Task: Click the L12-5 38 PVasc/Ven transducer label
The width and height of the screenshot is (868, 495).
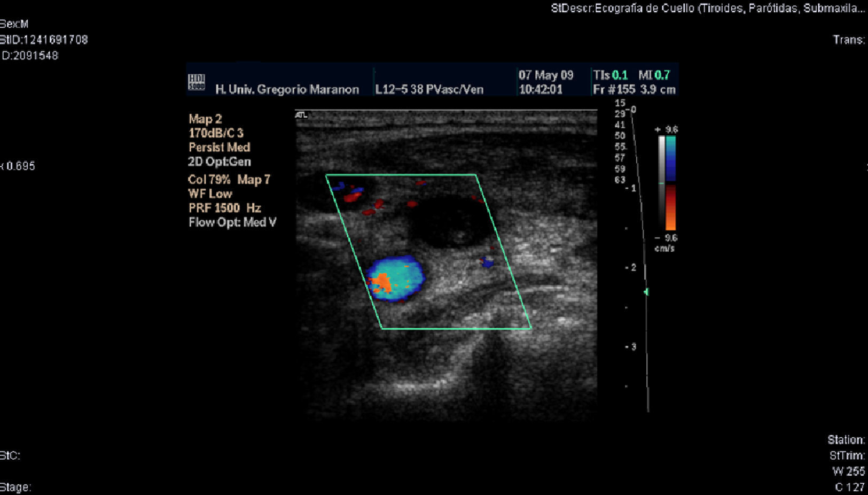Action: [429, 89]
